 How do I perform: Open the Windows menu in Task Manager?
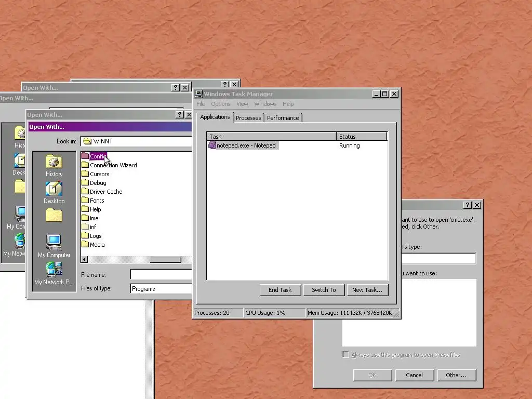pyautogui.click(x=265, y=104)
